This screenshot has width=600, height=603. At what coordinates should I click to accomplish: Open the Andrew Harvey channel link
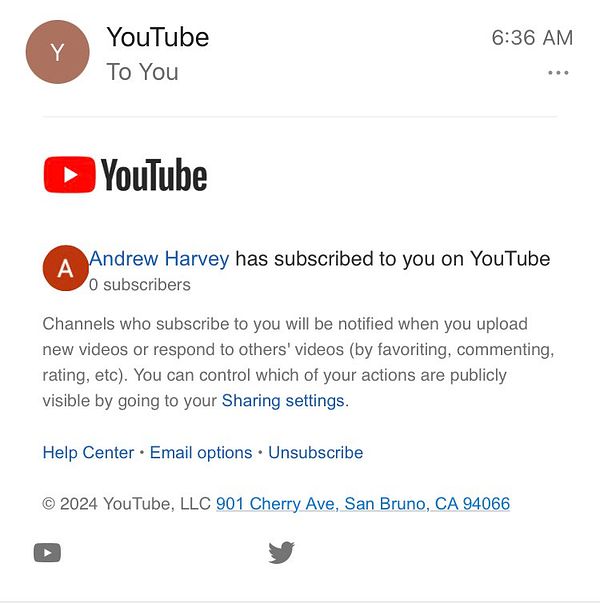pyautogui.click(x=159, y=258)
